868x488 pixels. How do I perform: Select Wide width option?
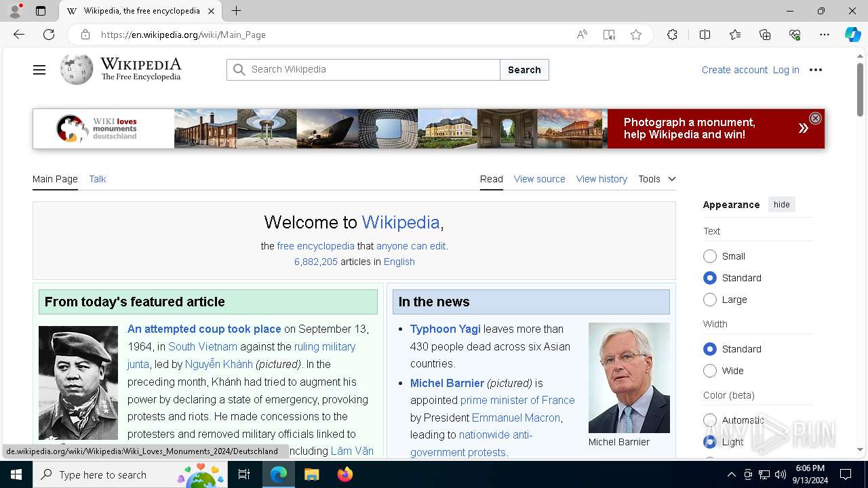tap(710, 371)
